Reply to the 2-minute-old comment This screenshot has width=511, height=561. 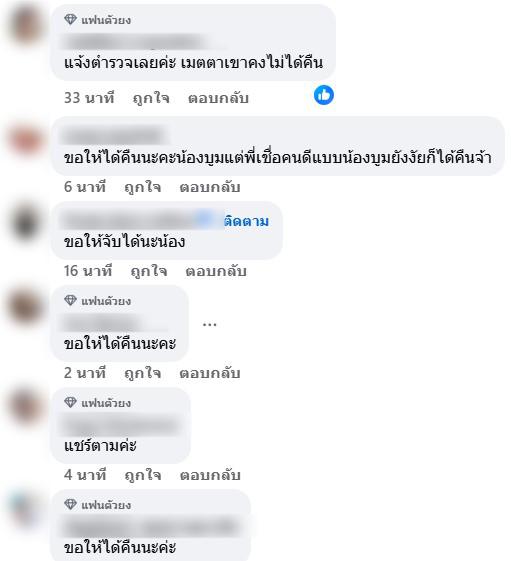point(210,373)
